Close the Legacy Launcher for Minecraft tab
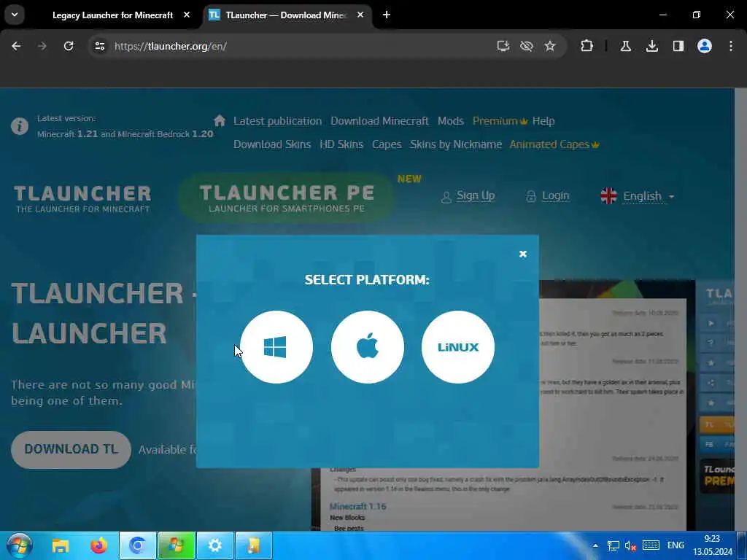This screenshot has width=747, height=560. tap(187, 15)
